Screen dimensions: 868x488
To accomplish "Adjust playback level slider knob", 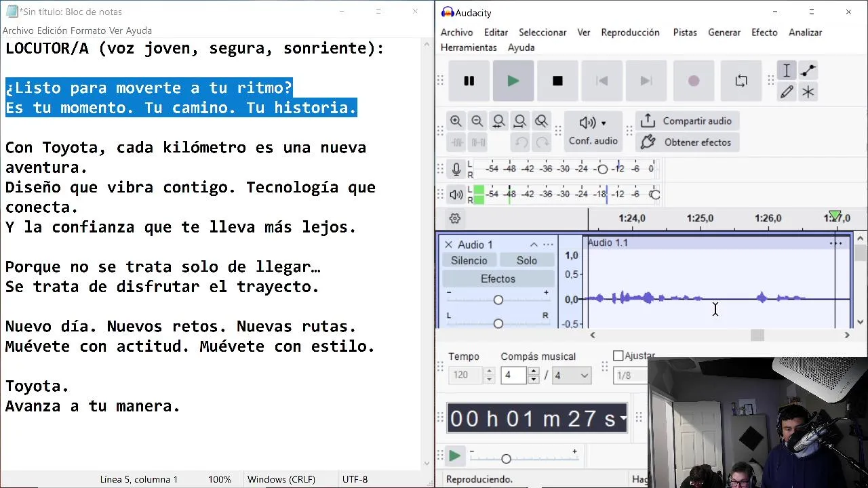I will 654,195.
